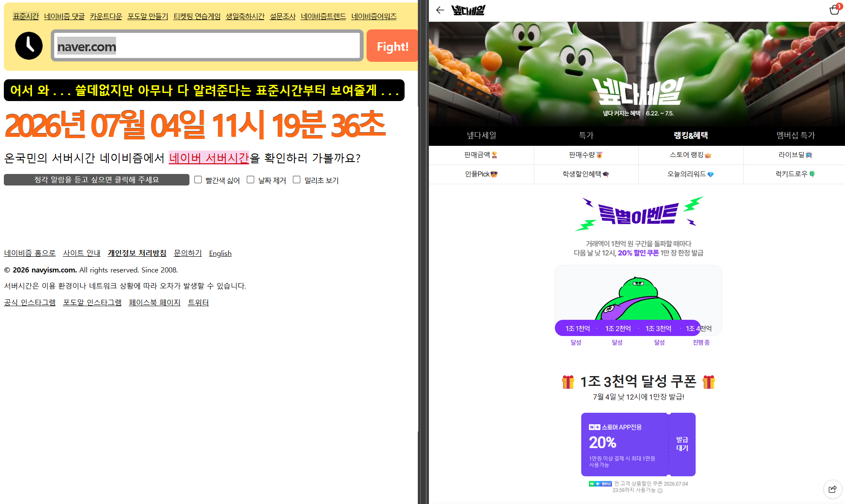Image resolution: width=845 pixels, height=504 pixels.
Task: Enable the 밀리초 보기 checkbox
Action: 297,180
